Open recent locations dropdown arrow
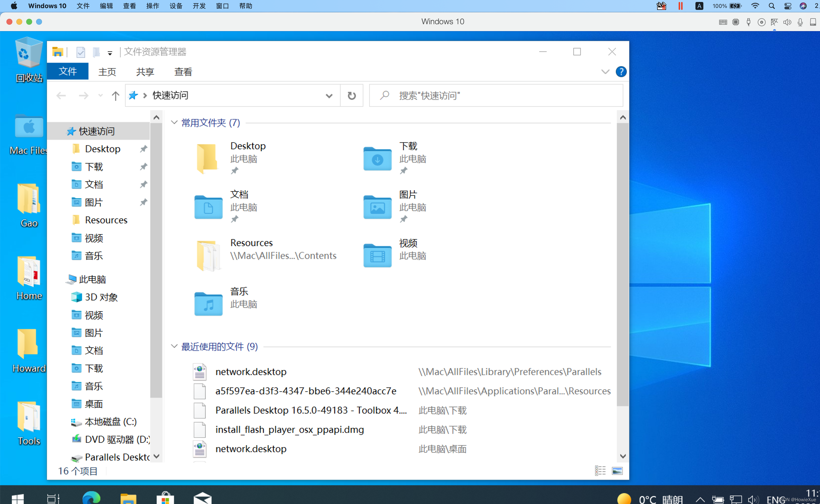Screen dimensions: 820x504 (x=100, y=96)
